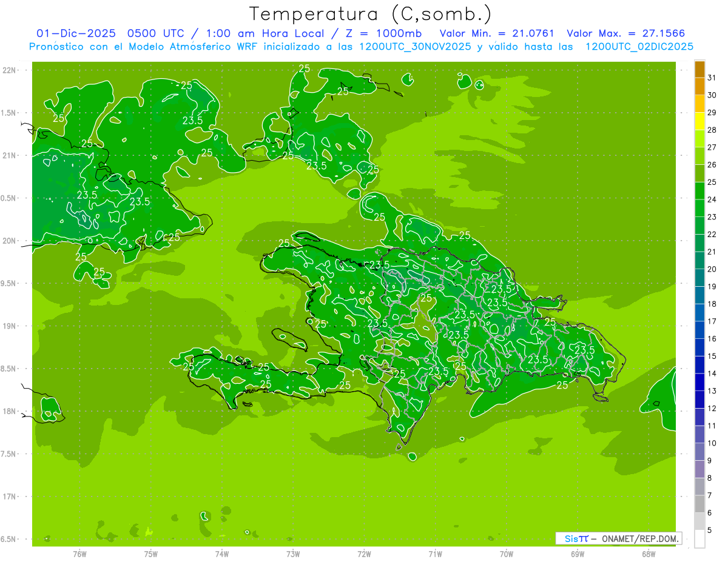
Task: Click the '71W' longitude axis label
Action: [x=435, y=554]
